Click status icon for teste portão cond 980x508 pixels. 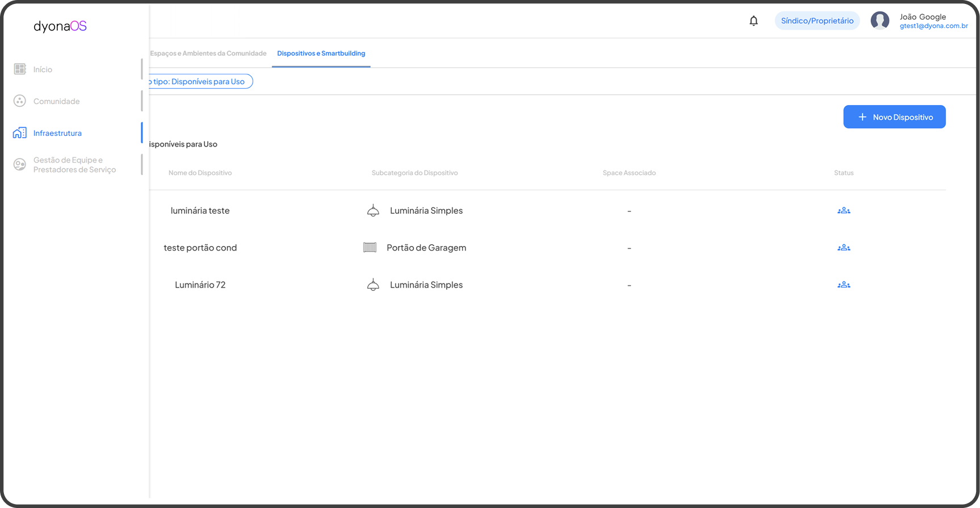click(844, 248)
